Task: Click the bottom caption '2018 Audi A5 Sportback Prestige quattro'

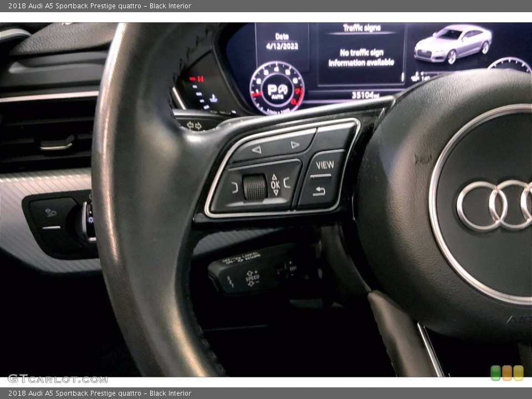Action: [75, 393]
